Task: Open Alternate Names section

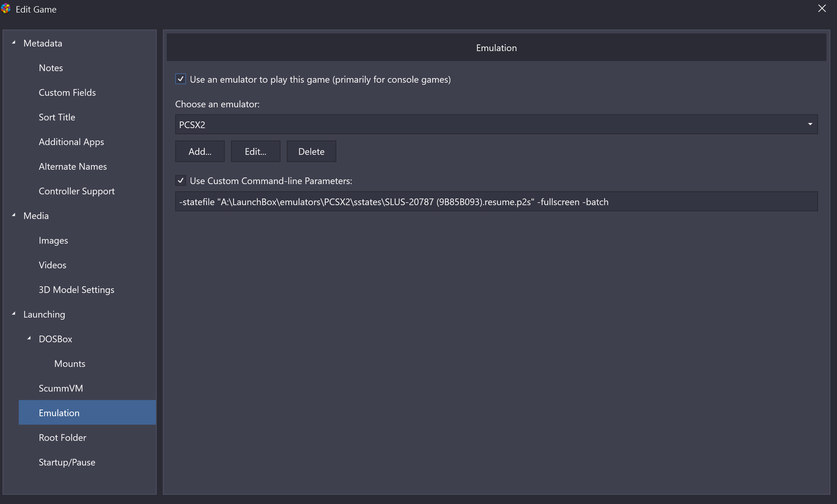Action: click(73, 167)
